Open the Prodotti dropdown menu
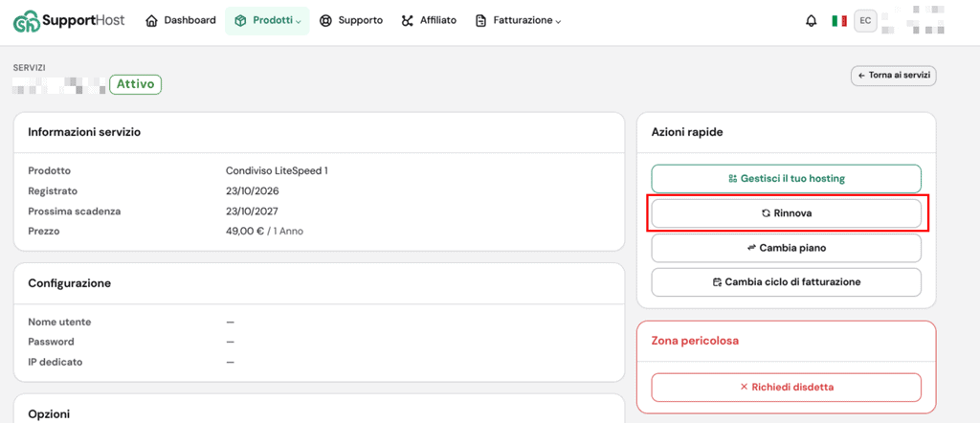Screen dimensions: 980x423 coord(267,21)
